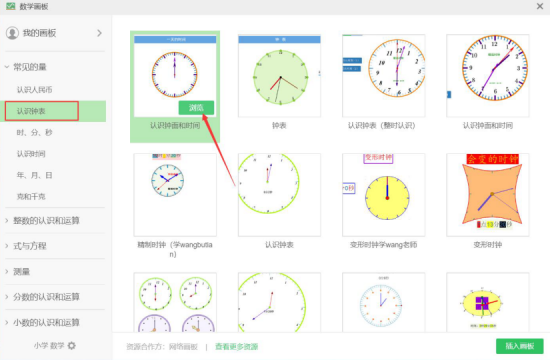This screenshot has height=360, width=550.
Task: Select 认识钟表（整时认识）thumbnail
Action: point(383,75)
